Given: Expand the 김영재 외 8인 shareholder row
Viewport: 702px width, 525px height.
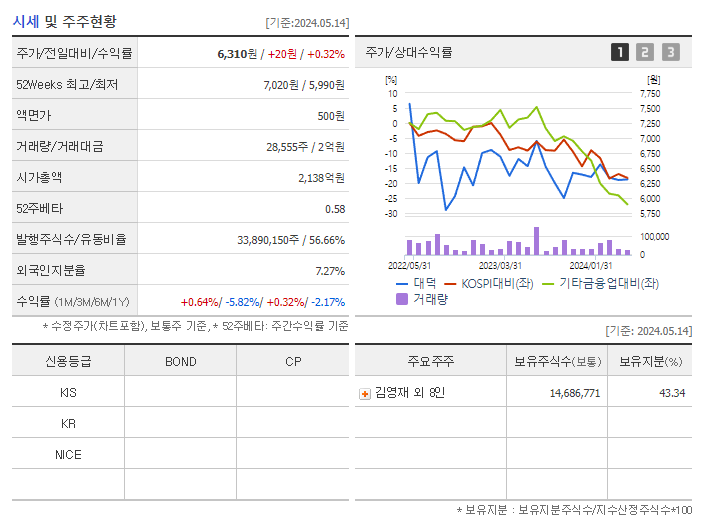Looking at the screenshot, I should (x=365, y=394).
